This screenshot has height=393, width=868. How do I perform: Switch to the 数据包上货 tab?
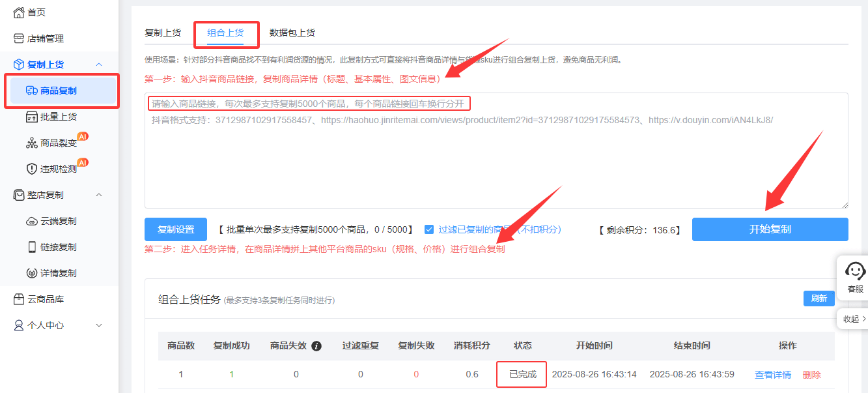pos(292,33)
